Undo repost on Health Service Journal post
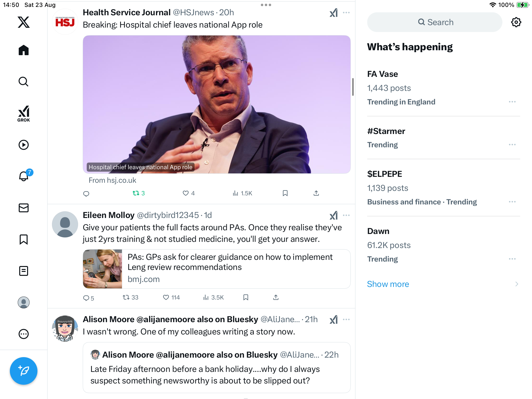The image size is (532, 399). [x=138, y=193]
